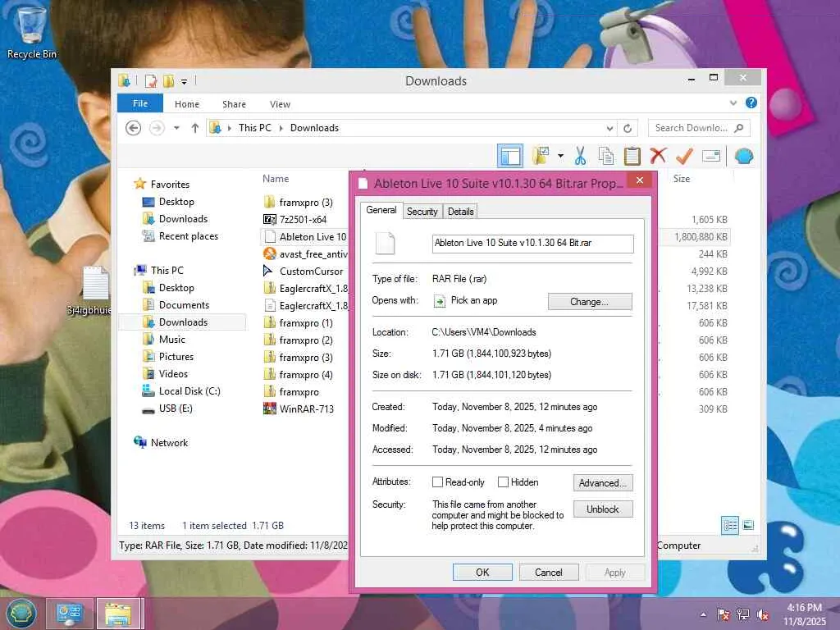Click Cancel in the Properties dialog
840x630 pixels.
(x=549, y=572)
